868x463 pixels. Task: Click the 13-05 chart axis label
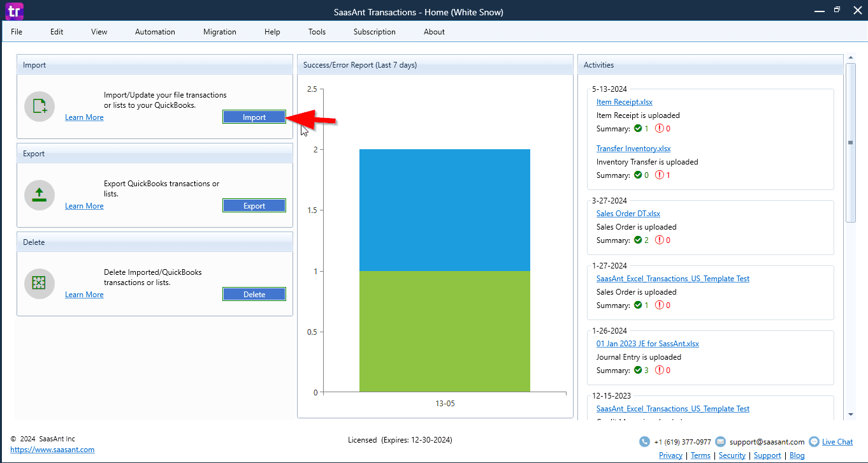[x=445, y=404]
